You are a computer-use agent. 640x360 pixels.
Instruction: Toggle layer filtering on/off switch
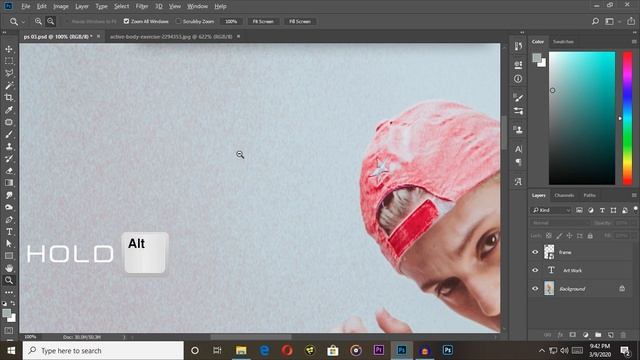(636, 209)
